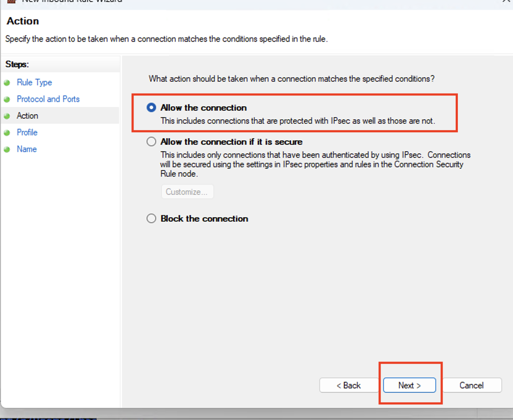The image size is (513, 420).
Task: Go to the Rule Type step
Action: 34,83
